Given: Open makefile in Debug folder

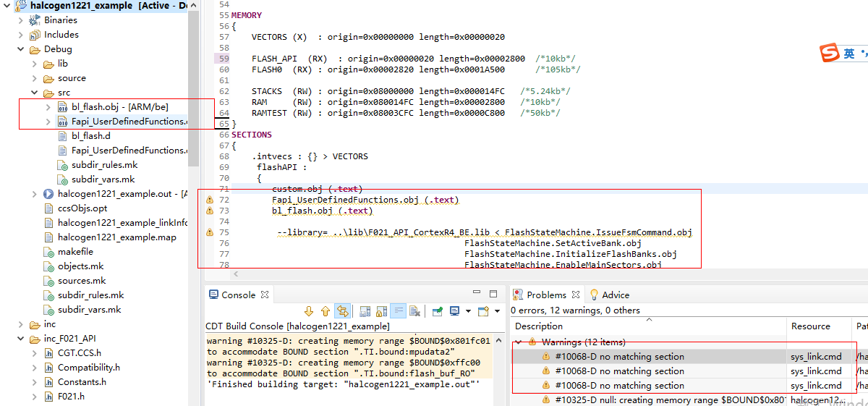Looking at the screenshot, I should (x=75, y=252).
